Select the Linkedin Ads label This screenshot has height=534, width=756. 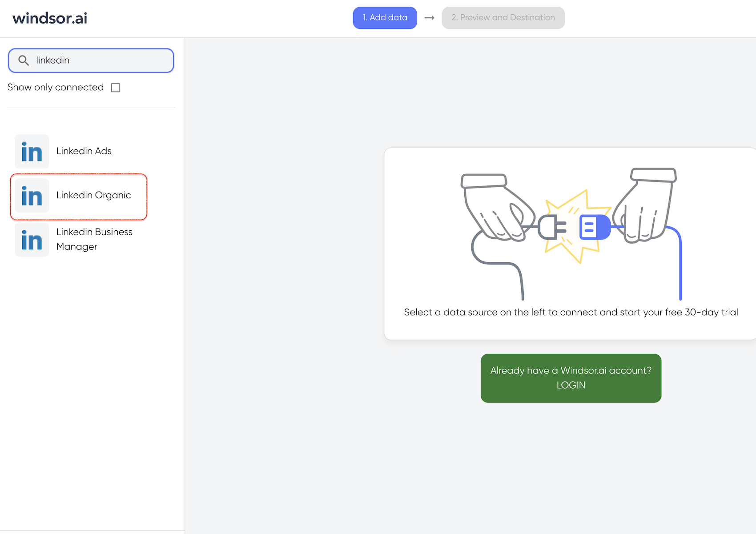point(84,151)
